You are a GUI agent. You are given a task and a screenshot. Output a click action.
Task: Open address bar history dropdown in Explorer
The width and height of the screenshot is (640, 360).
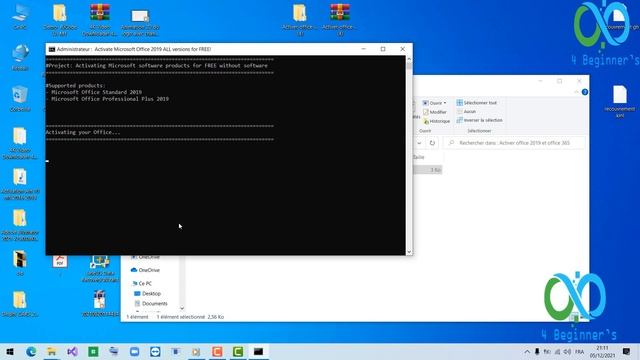pos(419,143)
